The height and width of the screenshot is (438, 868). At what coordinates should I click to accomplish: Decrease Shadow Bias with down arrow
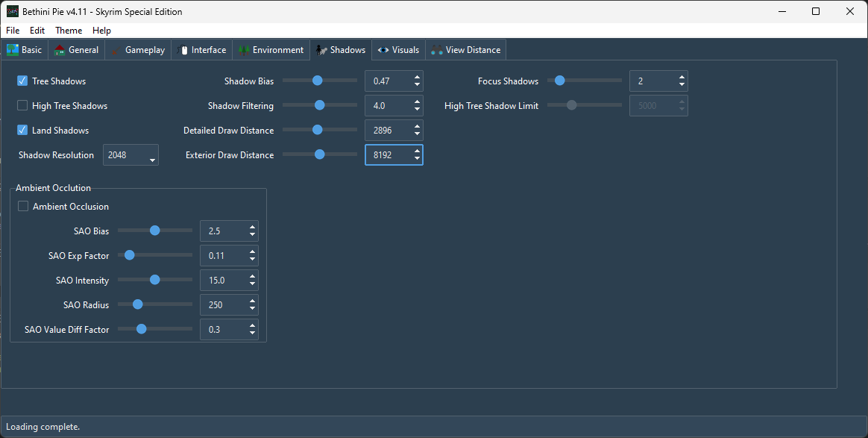click(417, 85)
